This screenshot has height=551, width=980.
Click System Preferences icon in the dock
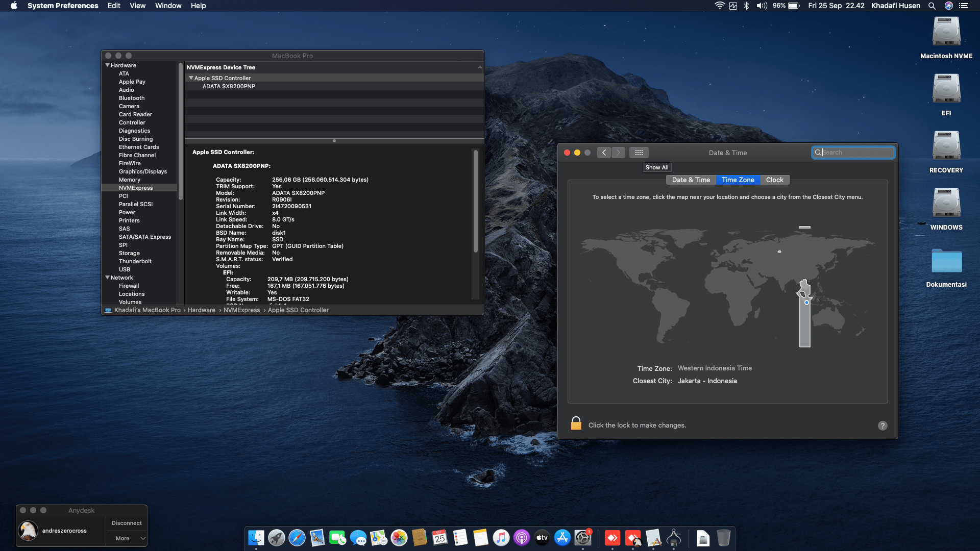[x=583, y=538]
